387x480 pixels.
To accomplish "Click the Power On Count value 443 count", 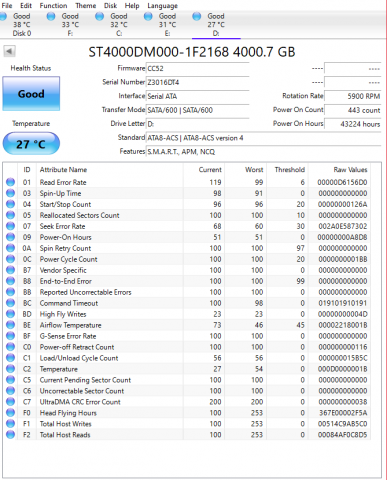I will [x=353, y=110].
